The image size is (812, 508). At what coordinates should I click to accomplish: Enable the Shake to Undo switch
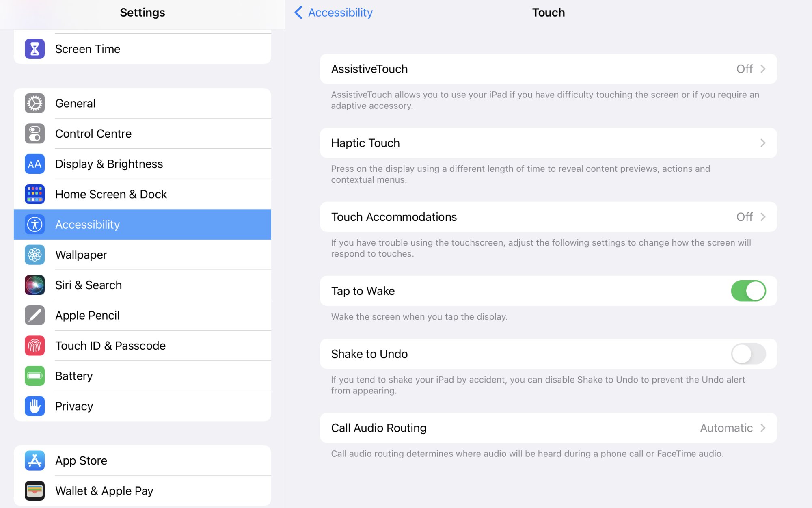748,354
